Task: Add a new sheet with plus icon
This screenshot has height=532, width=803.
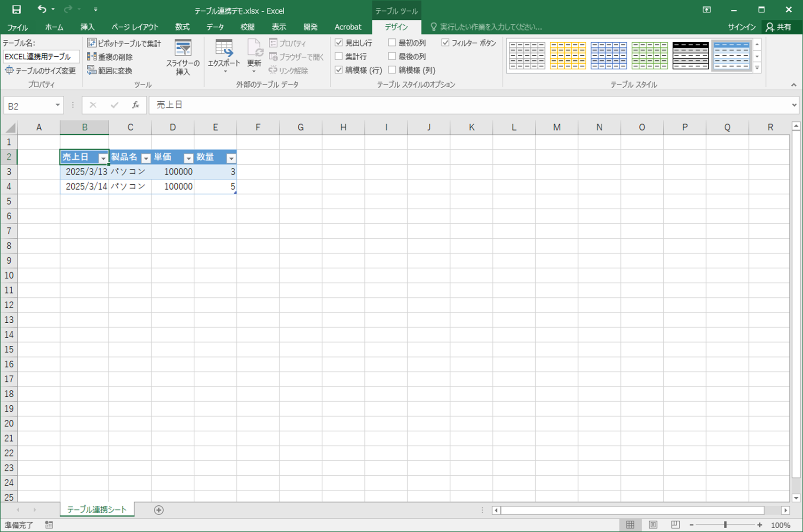Action: coord(159,510)
